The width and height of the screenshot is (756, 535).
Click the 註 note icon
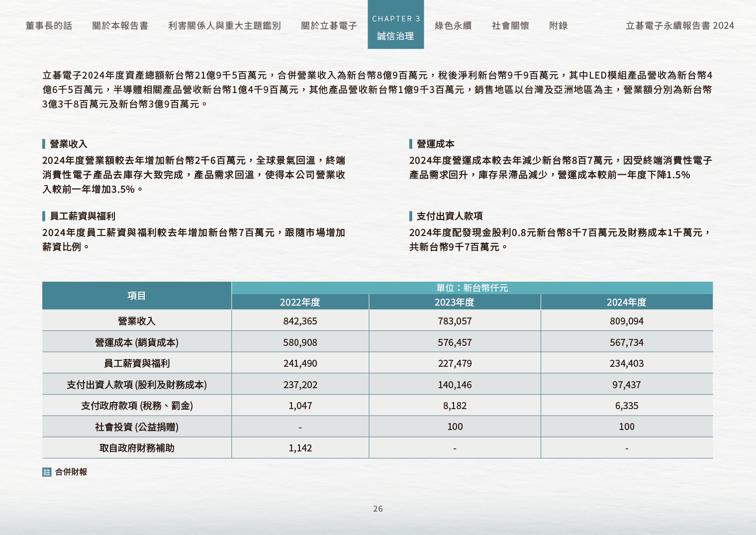pyautogui.click(x=47, y=472)
